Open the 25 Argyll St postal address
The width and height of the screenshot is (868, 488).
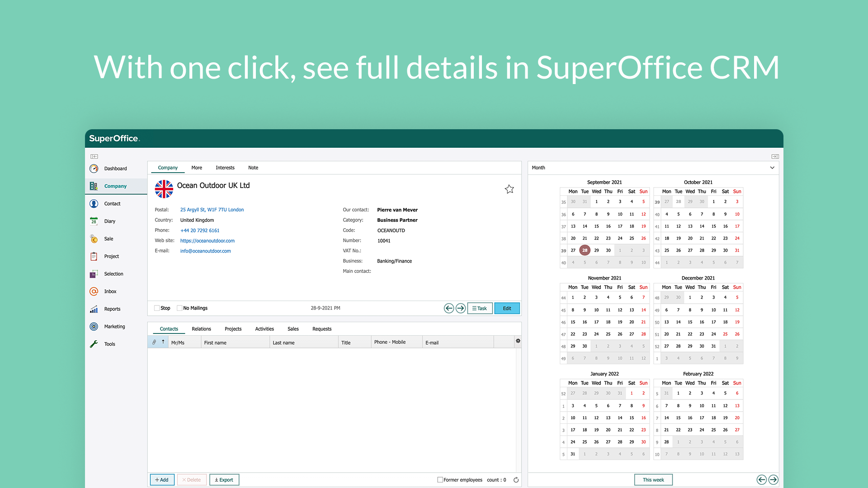tap(212, 210)
